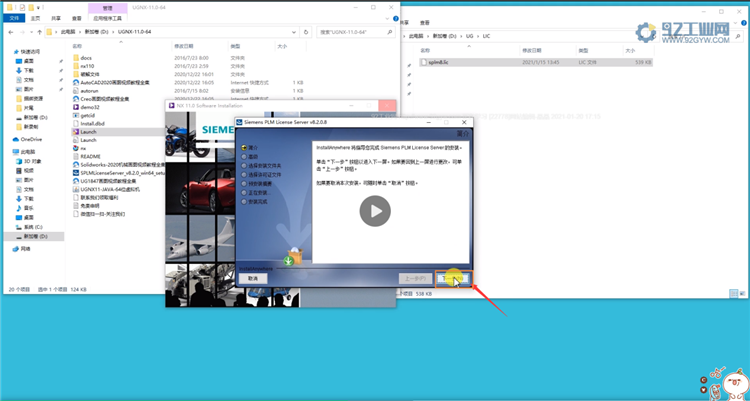Select the Install.dbd file

[92, 123]
